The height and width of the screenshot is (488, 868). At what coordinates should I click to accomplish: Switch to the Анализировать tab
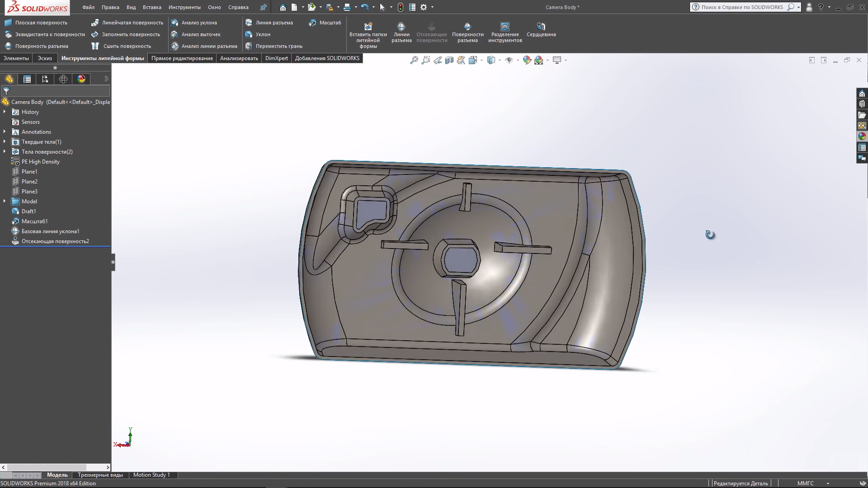238,58
